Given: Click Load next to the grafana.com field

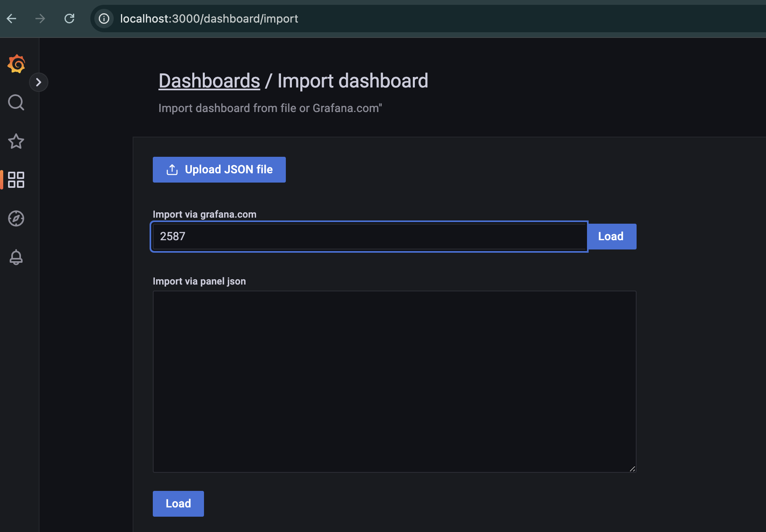Looking at the screenshot, I should point(611,237).
